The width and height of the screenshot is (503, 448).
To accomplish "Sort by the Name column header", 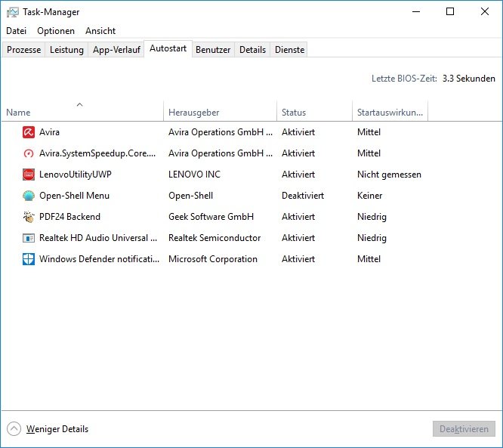I will [82, 111].
